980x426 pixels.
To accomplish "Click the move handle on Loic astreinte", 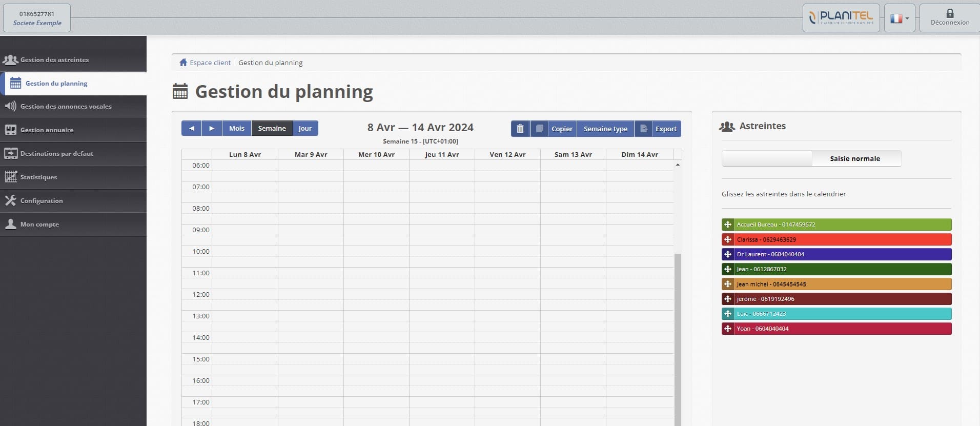I will (x=728, y=314).
